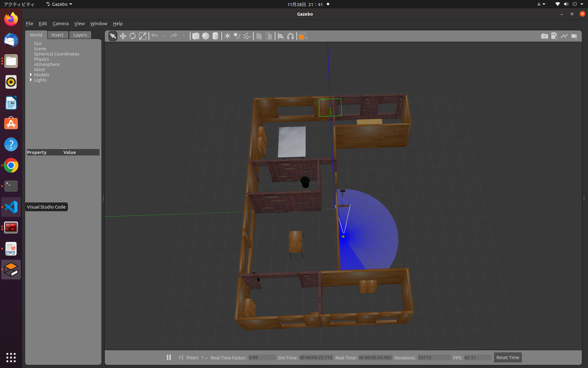Add a directional light
The image size is (588, 368).
247,36
